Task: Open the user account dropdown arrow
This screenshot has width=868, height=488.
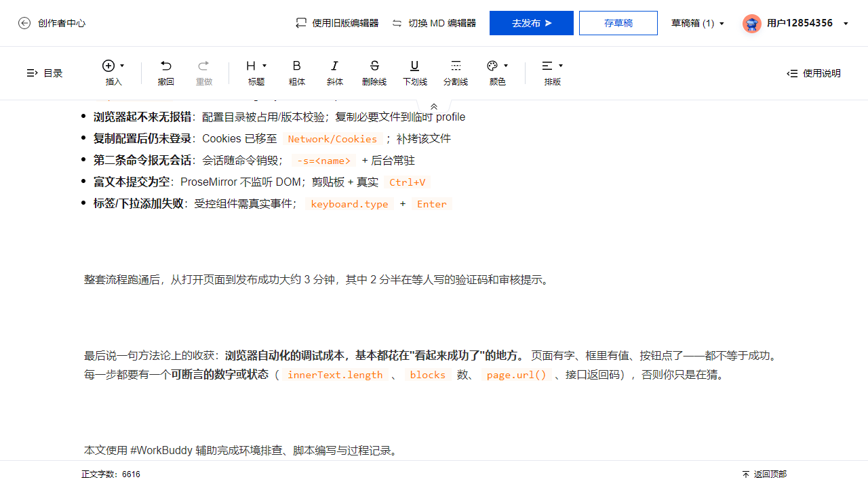Action: coord(846,23)
